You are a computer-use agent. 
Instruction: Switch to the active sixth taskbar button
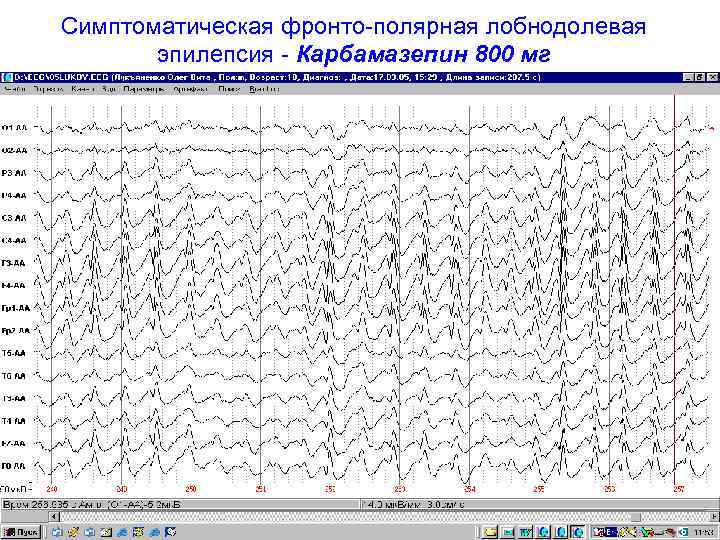click(x=578, y=533)
